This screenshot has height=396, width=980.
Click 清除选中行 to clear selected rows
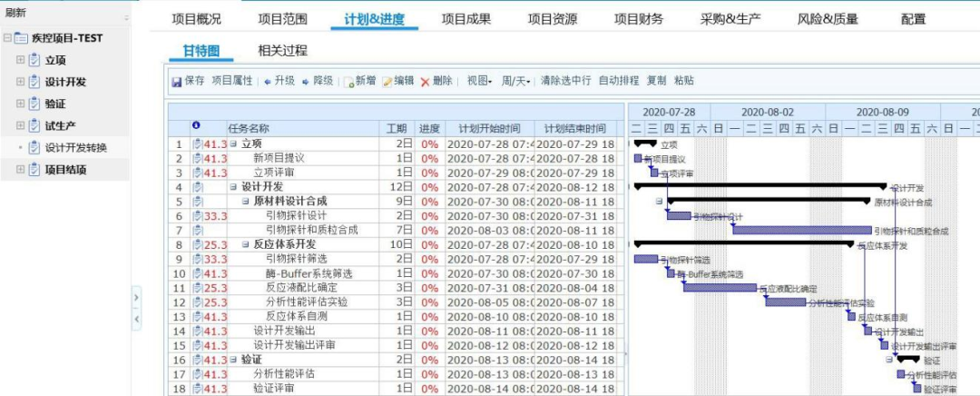click(x=565, y=81)
